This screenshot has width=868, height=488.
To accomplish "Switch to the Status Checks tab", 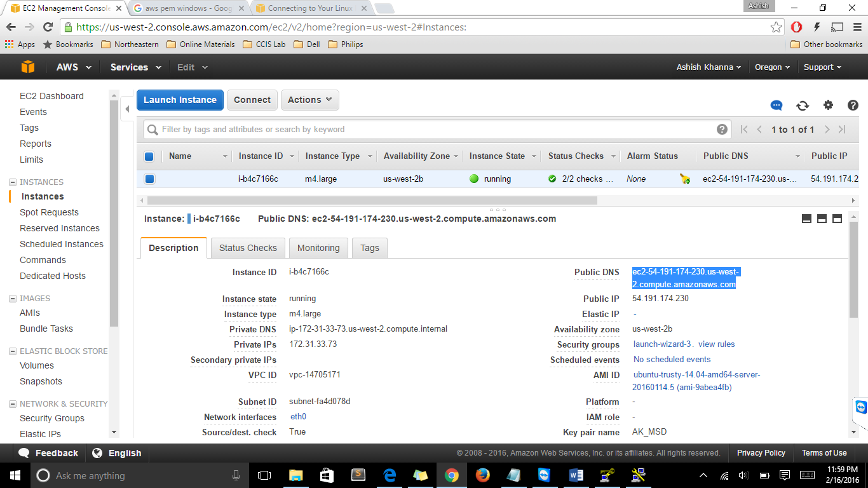I will 248,248.
